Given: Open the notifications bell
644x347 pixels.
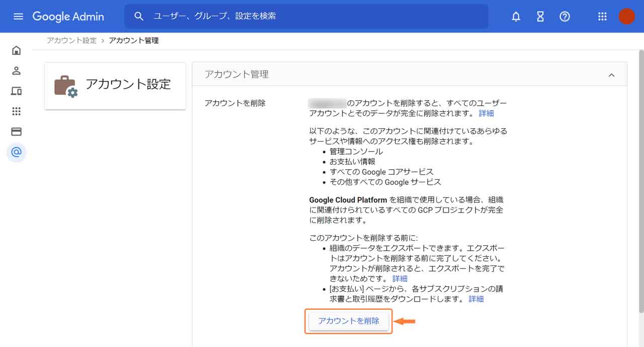Looking at the screenshot, I should tap(516, 17).
